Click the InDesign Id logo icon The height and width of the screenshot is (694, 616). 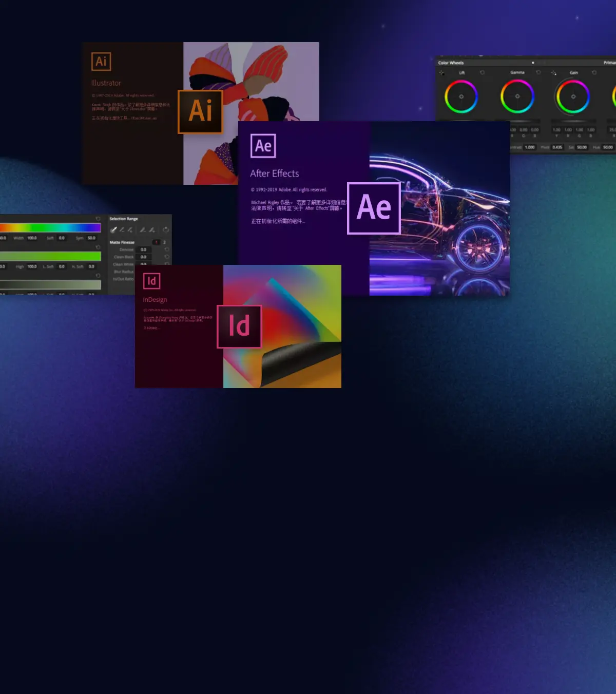click(240, 327)
